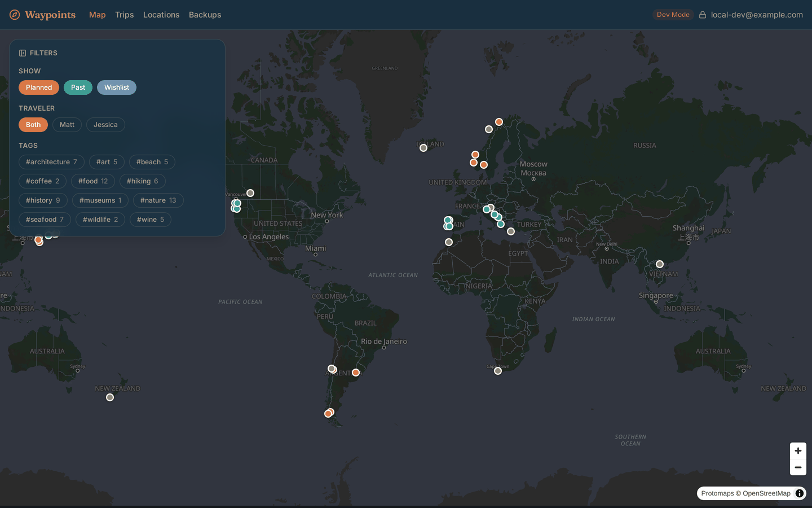Collapse the Filters panel icon
812x508 pixels.
[23, 53]
